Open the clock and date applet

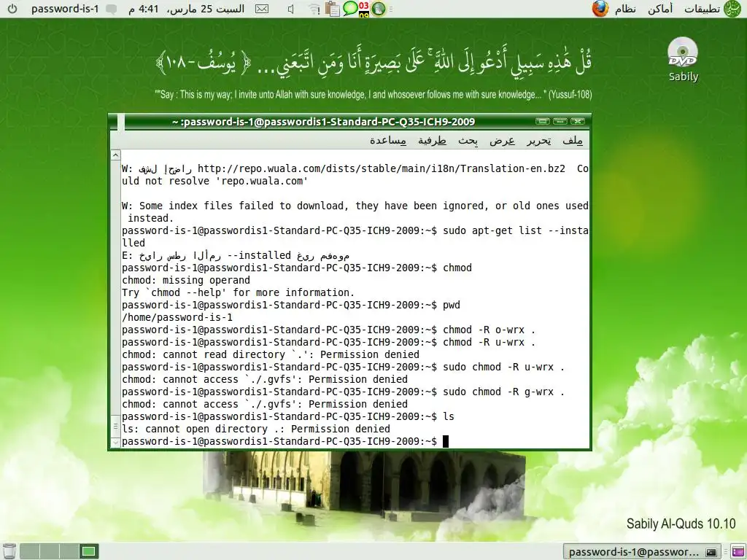click(x=186, y=9)
